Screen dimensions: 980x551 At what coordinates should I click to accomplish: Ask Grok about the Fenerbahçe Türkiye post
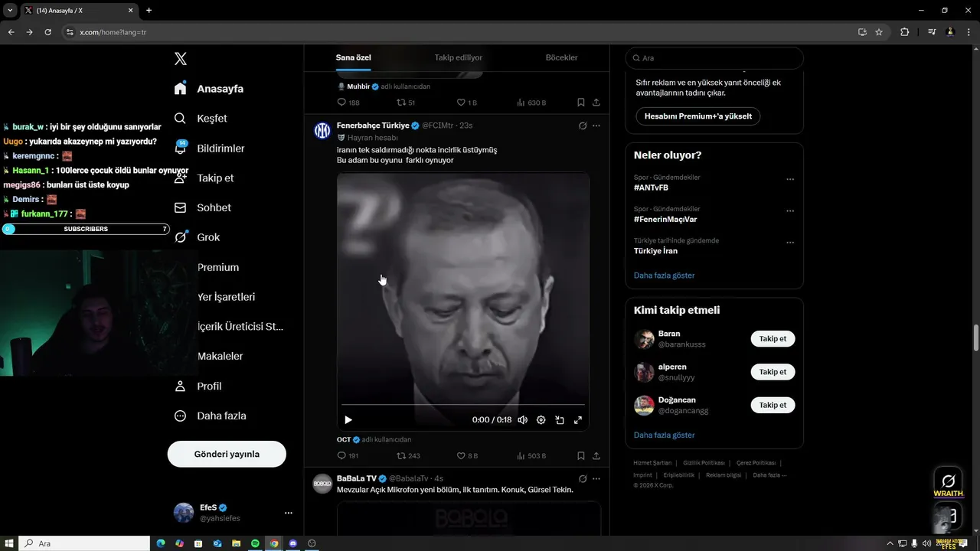[x=583, y=126]
